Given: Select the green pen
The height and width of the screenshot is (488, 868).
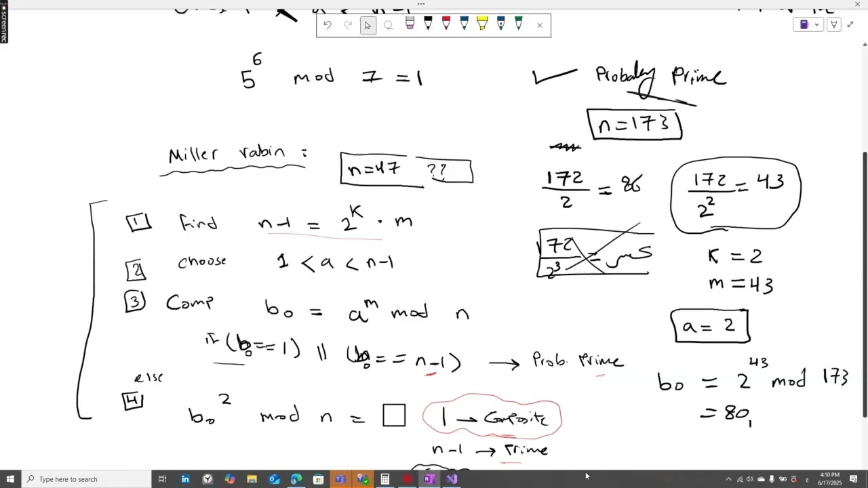Looking at the screenshot, I should [518, 24].
